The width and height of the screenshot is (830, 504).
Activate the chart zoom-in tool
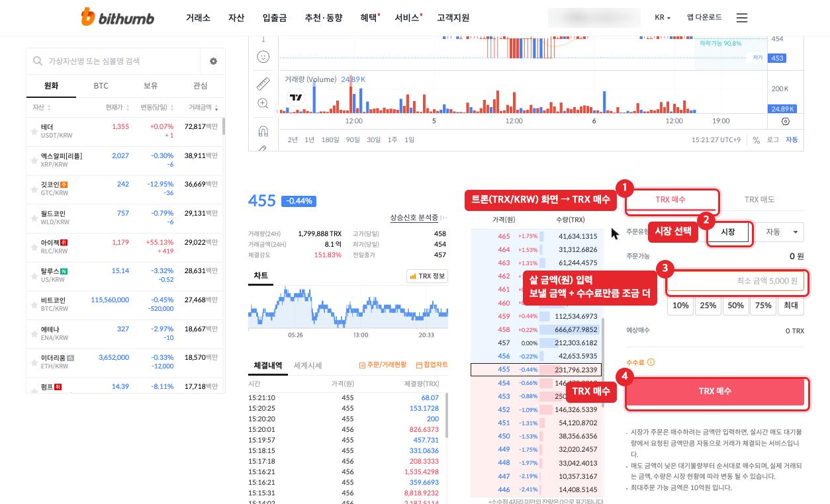(x=263, y=104)
